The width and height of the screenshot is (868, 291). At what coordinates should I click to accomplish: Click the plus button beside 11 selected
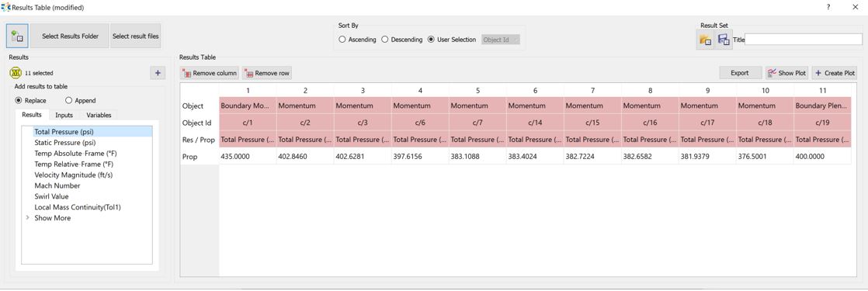157,73
